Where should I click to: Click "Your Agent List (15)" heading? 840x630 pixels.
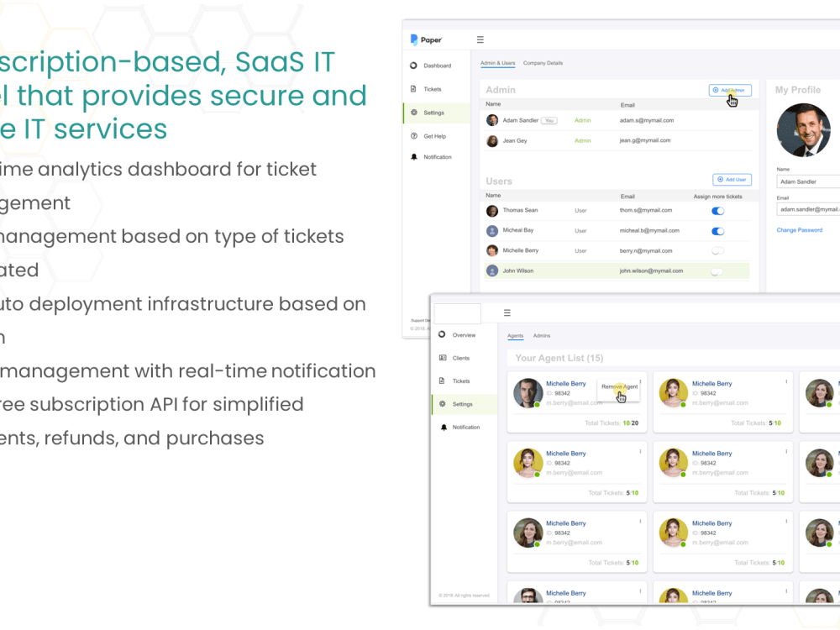pyautogui.click(x=559, y=358)
